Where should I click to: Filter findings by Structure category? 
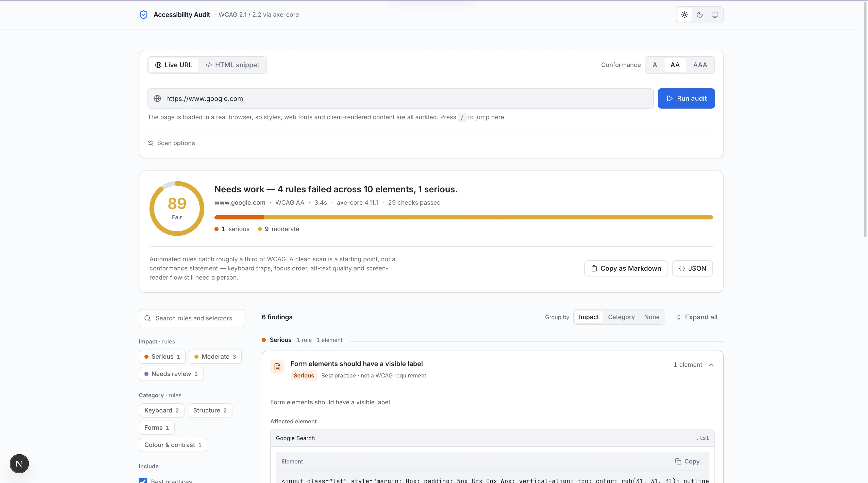(x=210, y=411)
